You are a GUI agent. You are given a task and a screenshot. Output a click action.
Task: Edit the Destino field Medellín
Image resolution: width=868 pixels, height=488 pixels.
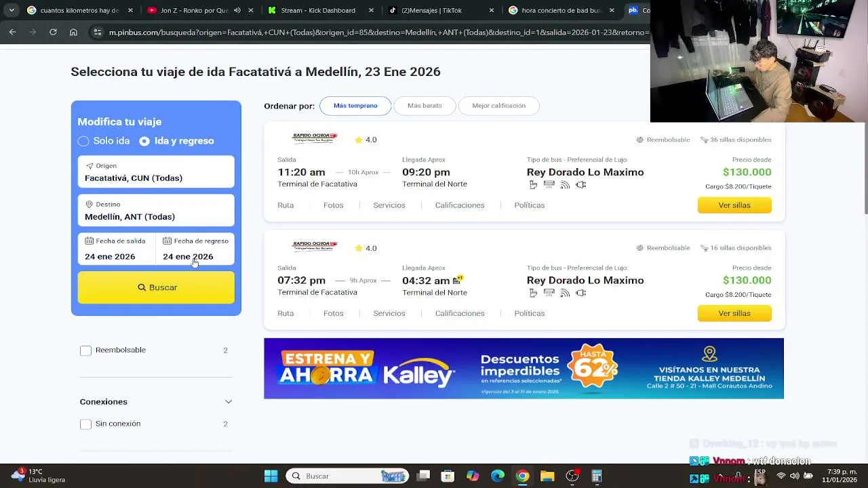point(156,210)
